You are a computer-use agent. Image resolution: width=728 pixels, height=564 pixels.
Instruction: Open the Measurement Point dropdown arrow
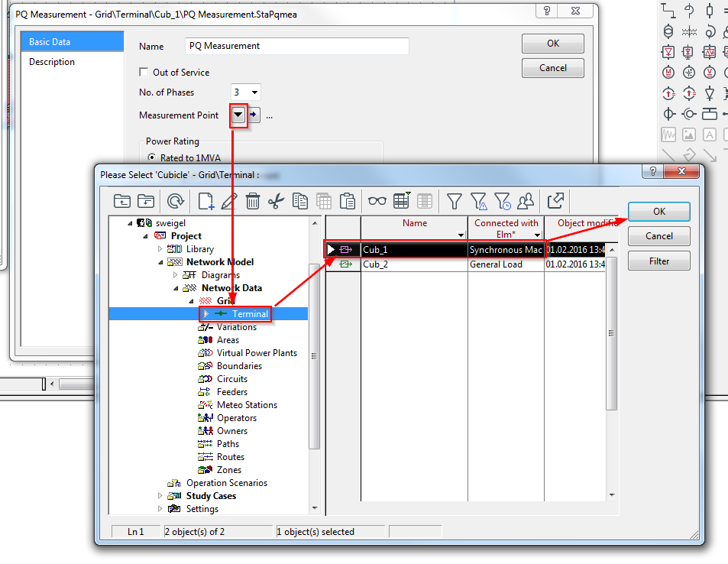click(x=238, y=115)
